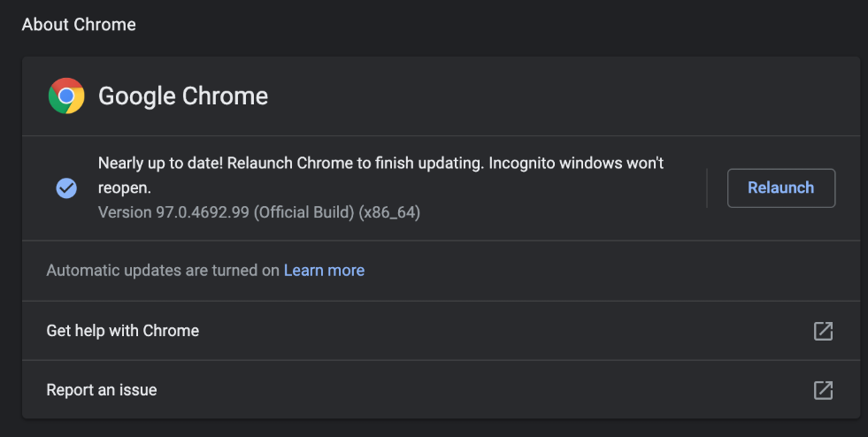The width and height of the screenshot is (868, 437).
Task: Click the word reopen in update message
Action: (x=122, y=188)
